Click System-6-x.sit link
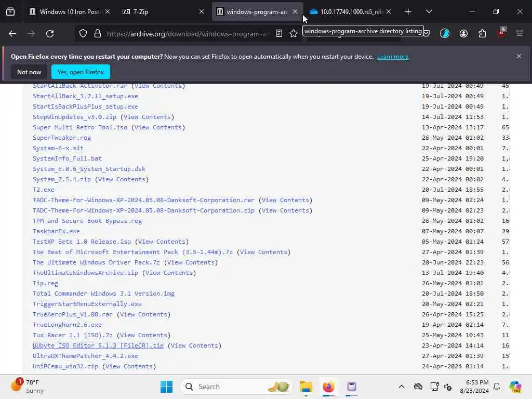The height and width of the screenshot is (399, 532). point(58,148)
